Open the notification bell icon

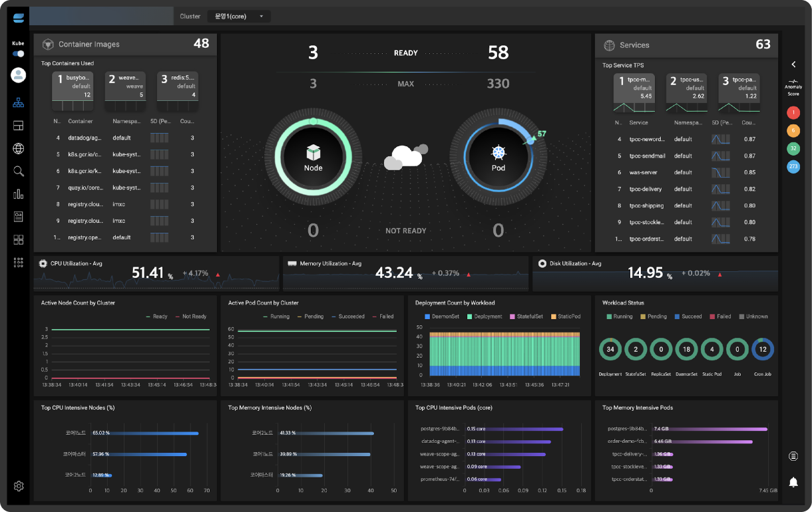pyautogui.click(x=793, y=482)
